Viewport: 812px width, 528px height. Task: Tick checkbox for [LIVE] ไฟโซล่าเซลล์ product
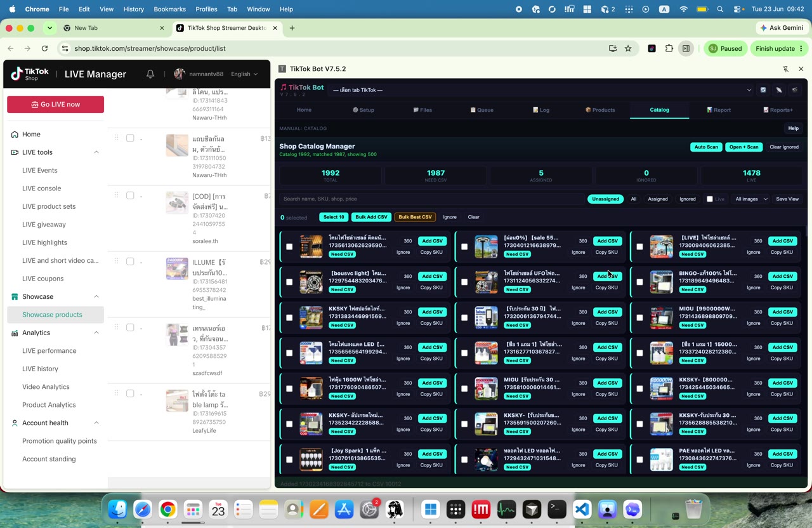[x=639, y=247]
